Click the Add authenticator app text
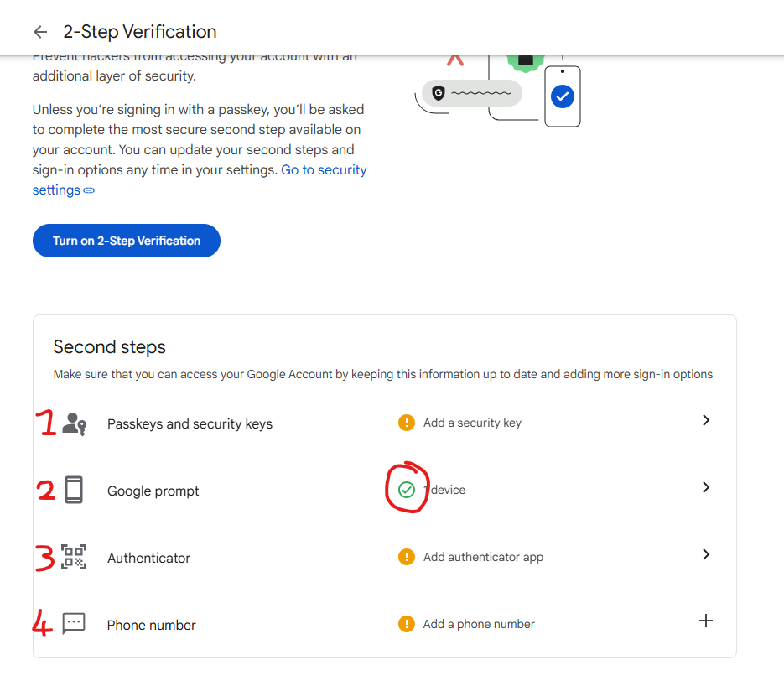The height and width of the screenshot is (691, 784). 484,557
